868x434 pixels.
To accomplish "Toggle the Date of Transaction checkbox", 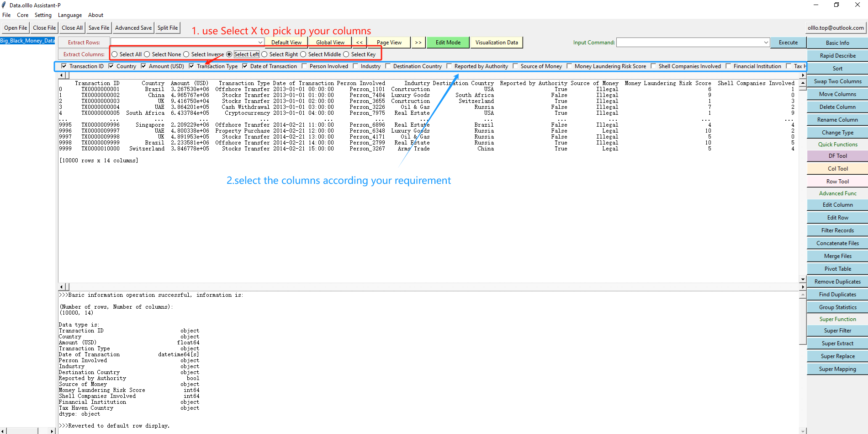I will pyautogui.click(x=245, y=66).
